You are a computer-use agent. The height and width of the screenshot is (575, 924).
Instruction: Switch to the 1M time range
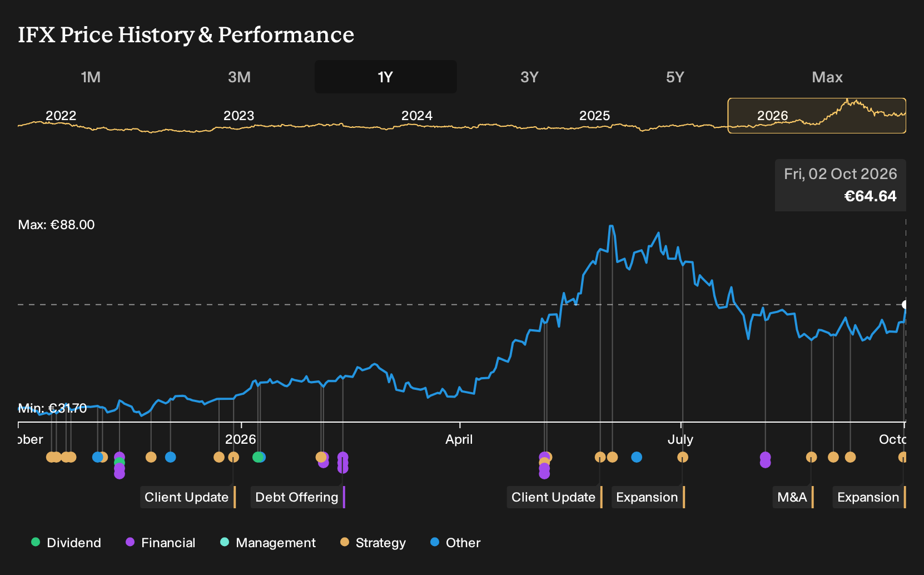(91, 77)
